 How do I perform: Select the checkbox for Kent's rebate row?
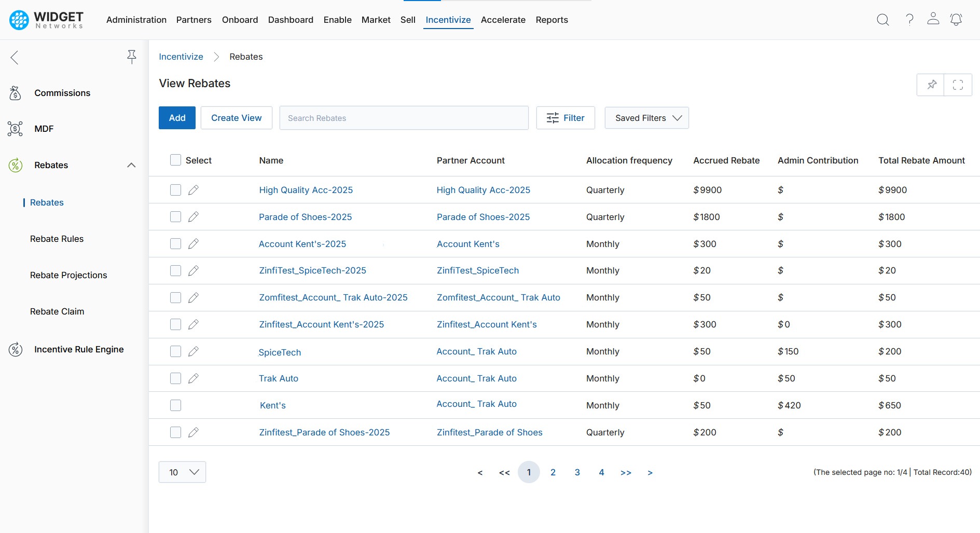pyautogui.click(x=175, y=405)
